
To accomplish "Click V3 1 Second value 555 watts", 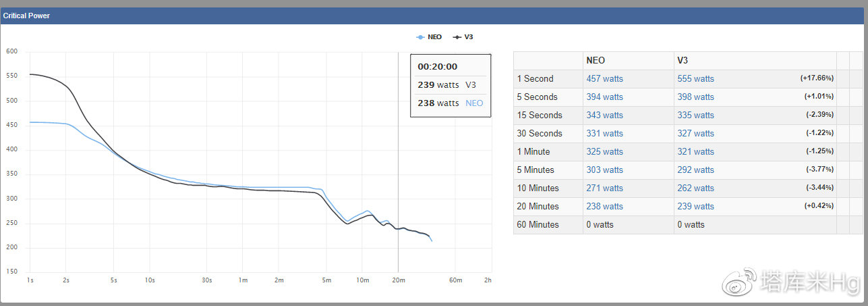I will click(695, 79).
